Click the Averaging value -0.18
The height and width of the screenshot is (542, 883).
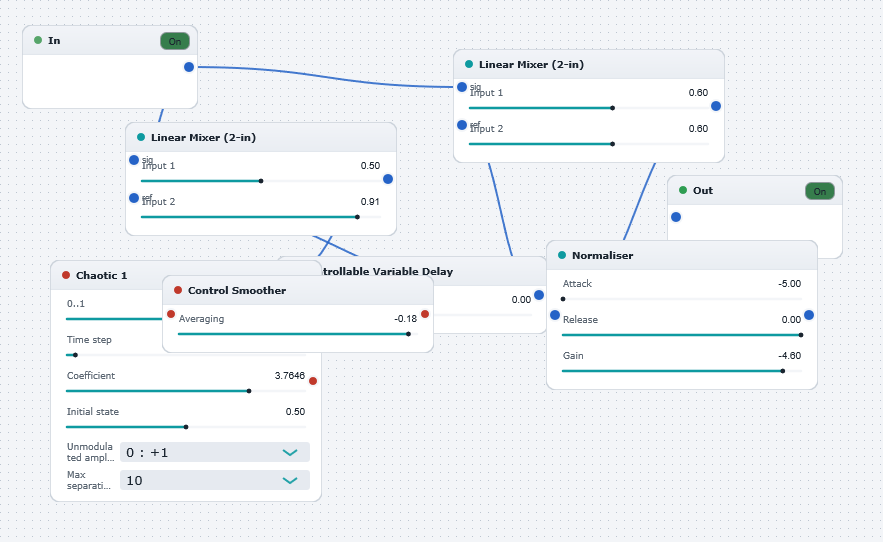405,319
